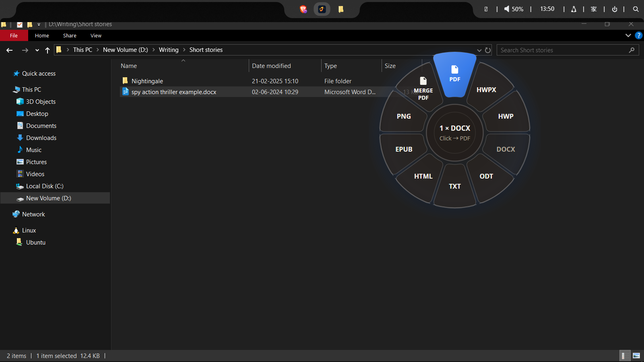
Task: Select Downloads in the navigation pane
Action: pos(41,138)
